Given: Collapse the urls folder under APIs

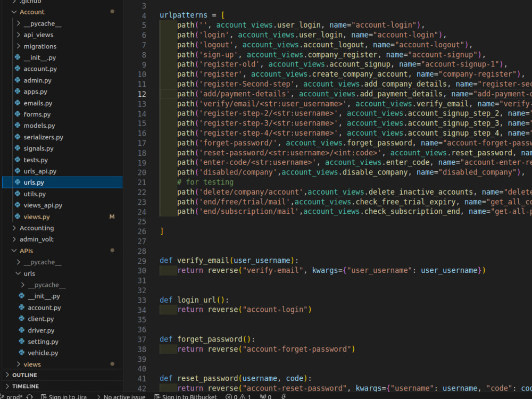Looking at the screenshot, I should [18, 273].
